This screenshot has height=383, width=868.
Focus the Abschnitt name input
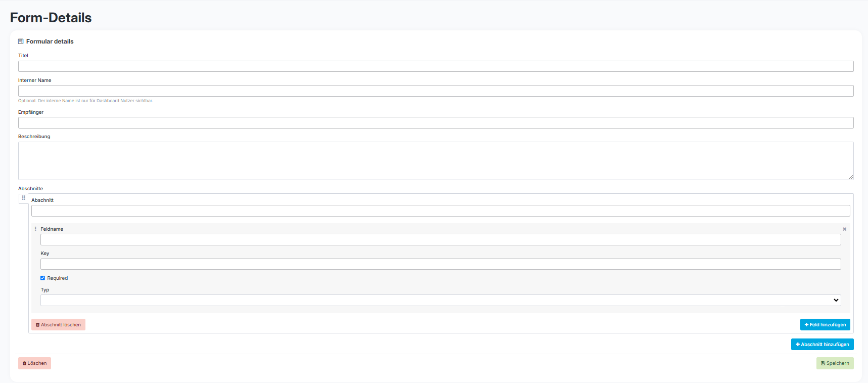pyautogui.click(x=440, y=210)
